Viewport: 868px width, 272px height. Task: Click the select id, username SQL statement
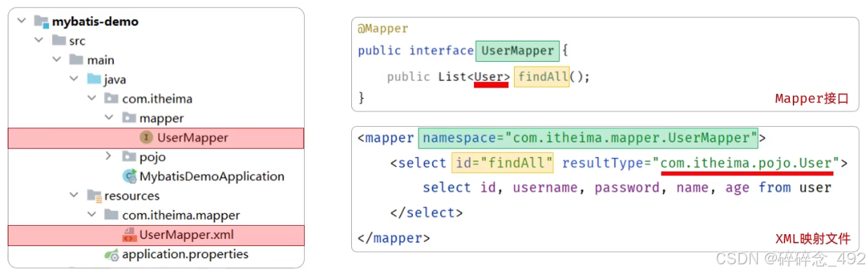pyautogui.click(x=627, y=188)
